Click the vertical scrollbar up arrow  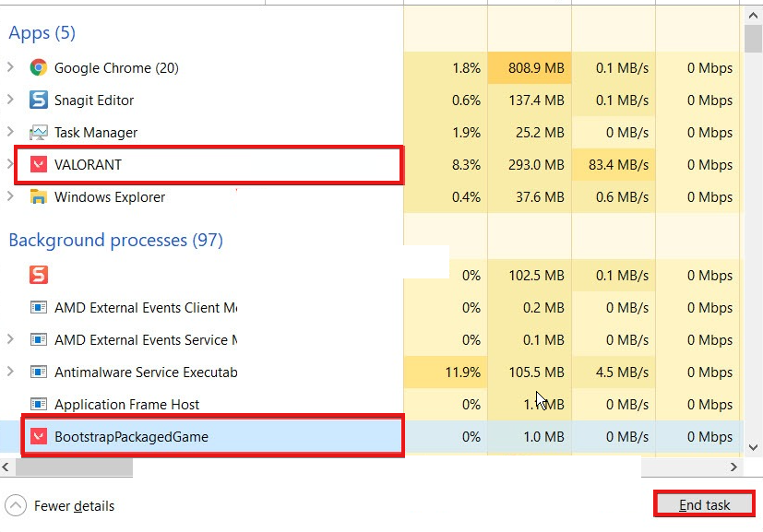(753, 16)
